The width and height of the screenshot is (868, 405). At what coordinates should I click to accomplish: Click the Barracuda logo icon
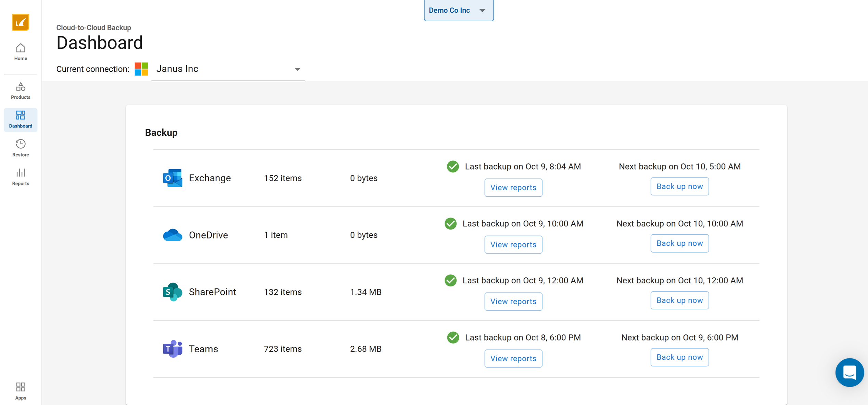[21, 22]
